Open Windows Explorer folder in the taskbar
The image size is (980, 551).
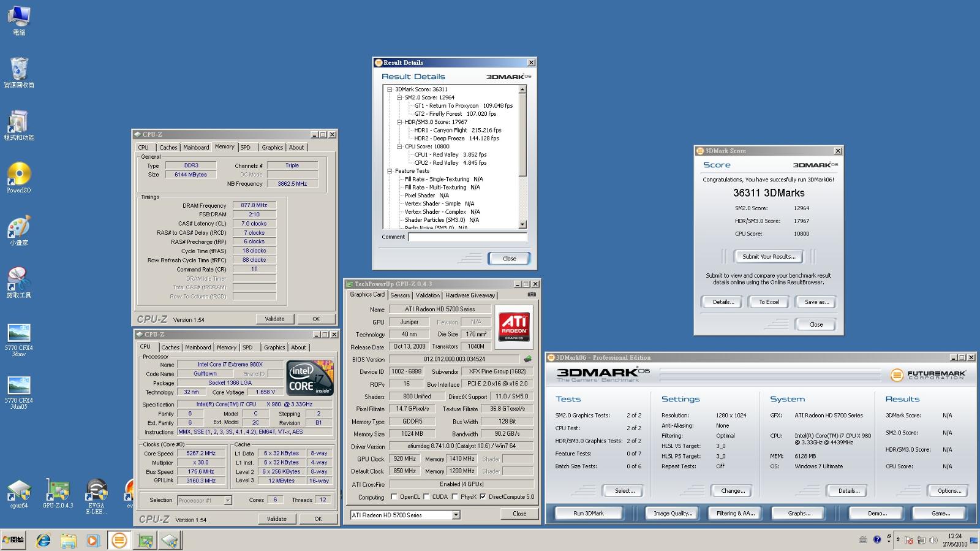(x=68, y=541)
